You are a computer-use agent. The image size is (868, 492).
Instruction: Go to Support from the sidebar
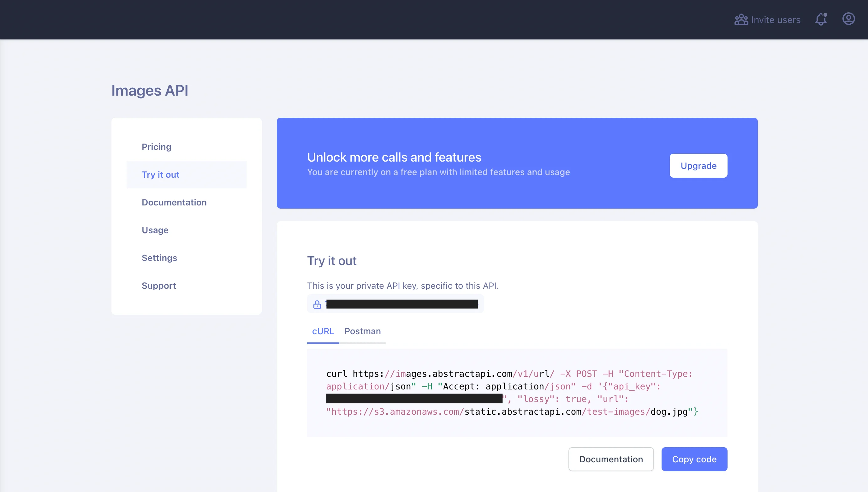tap(158, 286)
